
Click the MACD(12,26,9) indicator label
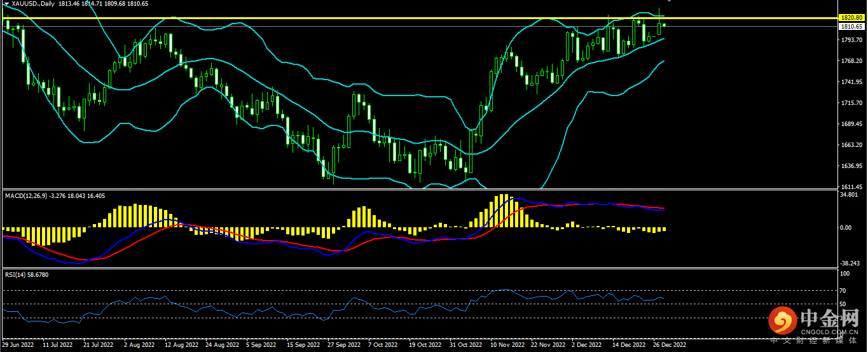(x=25, y=195)
